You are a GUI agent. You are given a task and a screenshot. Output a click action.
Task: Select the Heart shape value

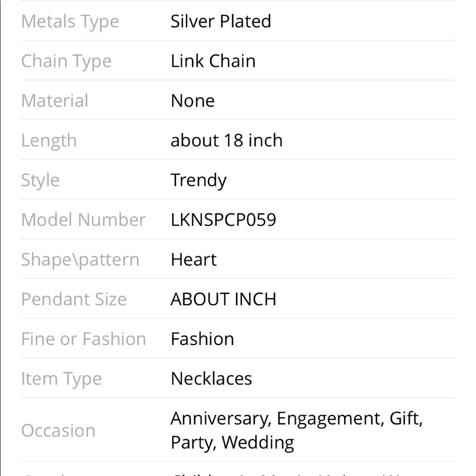(194, 259)
